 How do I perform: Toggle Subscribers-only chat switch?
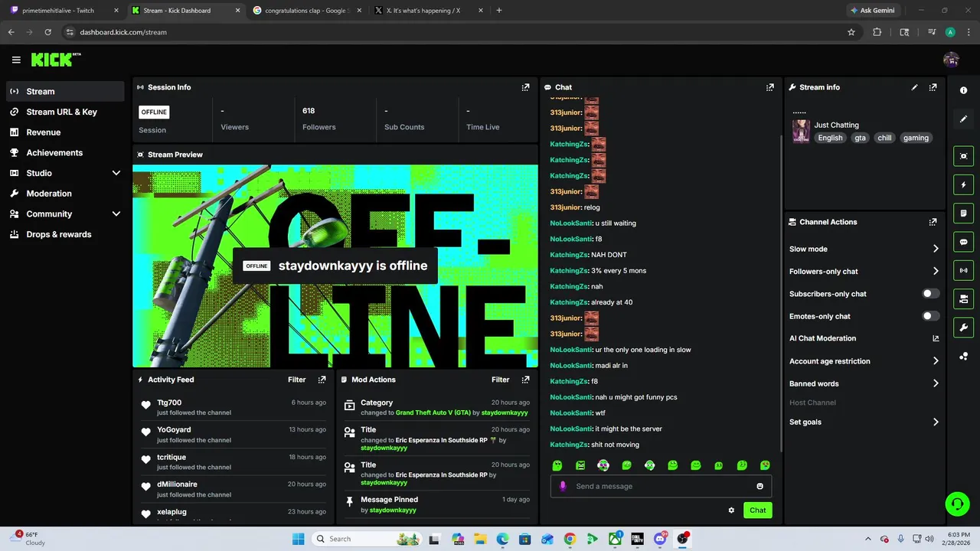click(x=929, y=294)
